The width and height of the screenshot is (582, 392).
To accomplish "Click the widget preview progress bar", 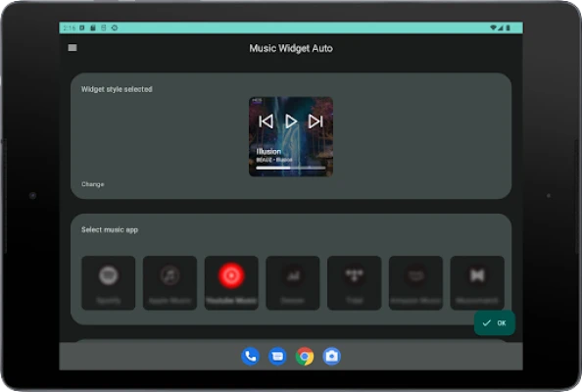I will (291, 168).
